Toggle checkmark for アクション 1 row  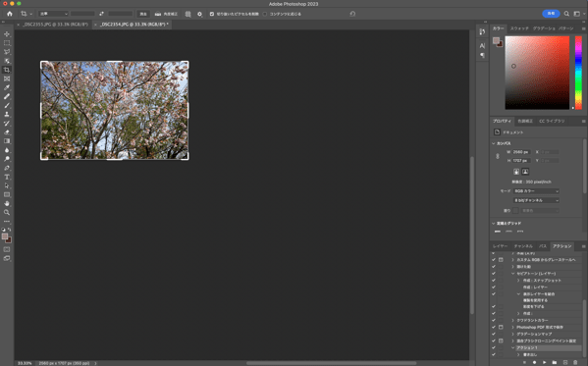[x=494, y=347]
